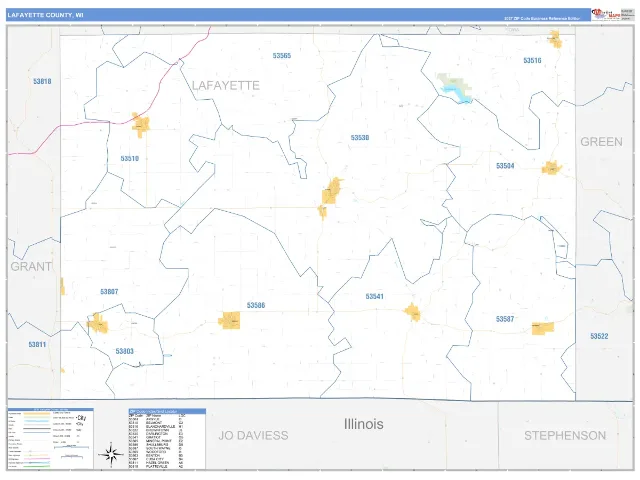The image size is (640, 480).
Task: Click the large City sample in legend
Action: point(82,418)
